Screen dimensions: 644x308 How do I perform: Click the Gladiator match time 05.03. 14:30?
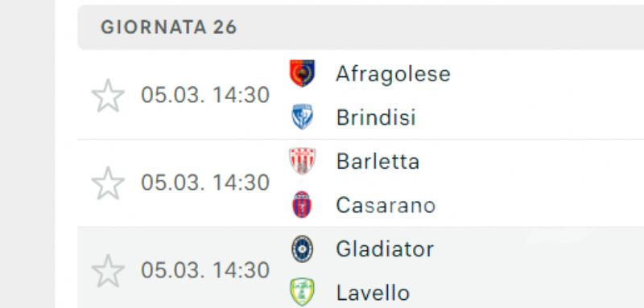point(205,271)
